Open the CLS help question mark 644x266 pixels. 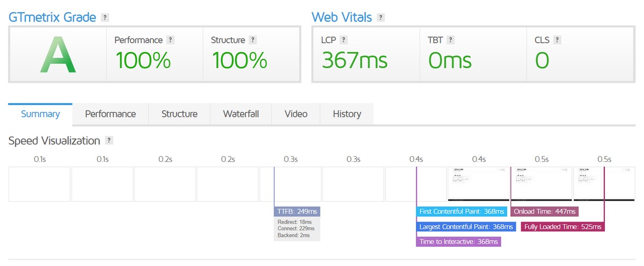[x=557, y=40]
